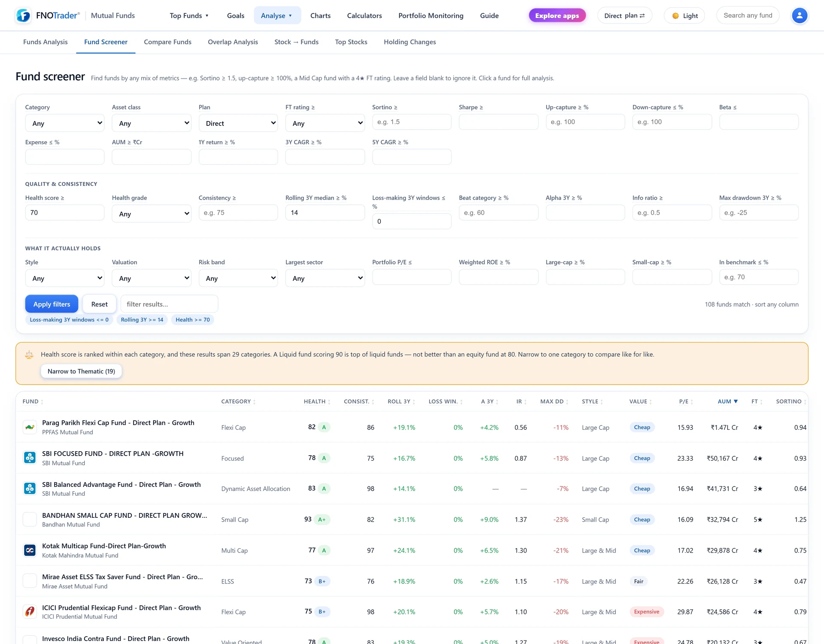Viewport: 824px width, 644px height.
Task: Click the Health score field showing 70
Action: (65, 213)
